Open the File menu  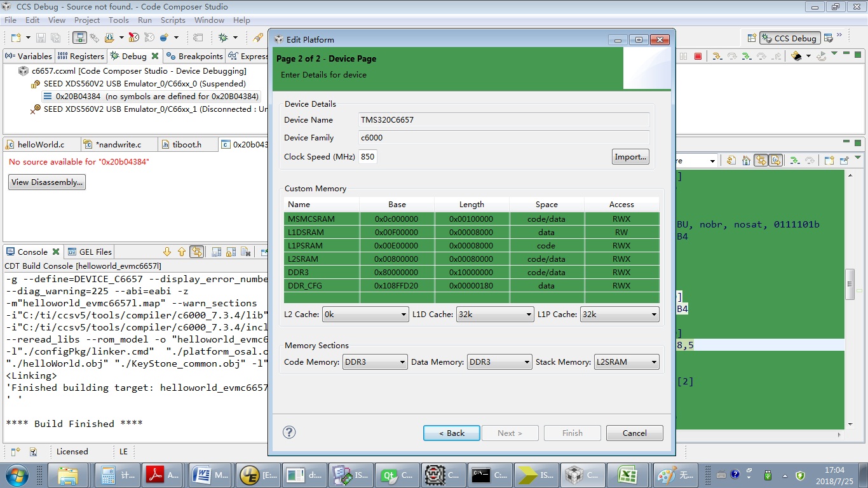[x=10, y=20]
